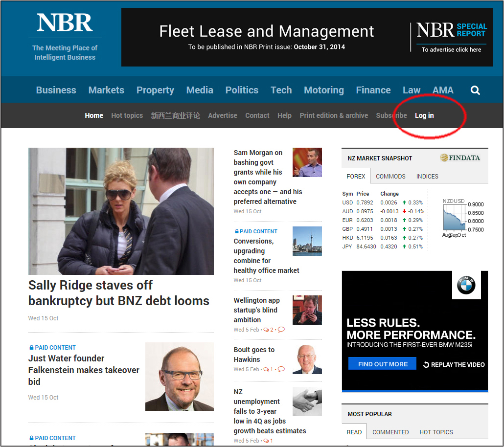Click the Findata logo in market snapshot

[460, 158]
